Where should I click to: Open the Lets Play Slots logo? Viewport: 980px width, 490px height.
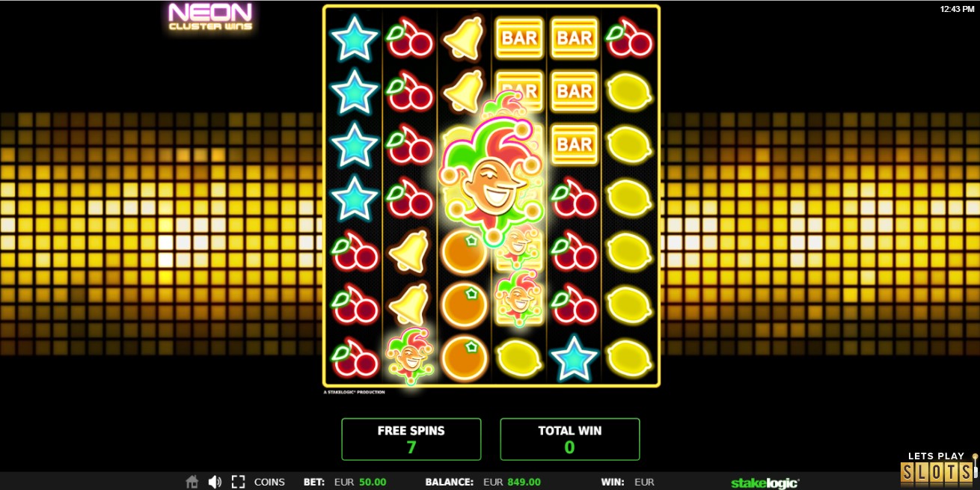[940, 468]
